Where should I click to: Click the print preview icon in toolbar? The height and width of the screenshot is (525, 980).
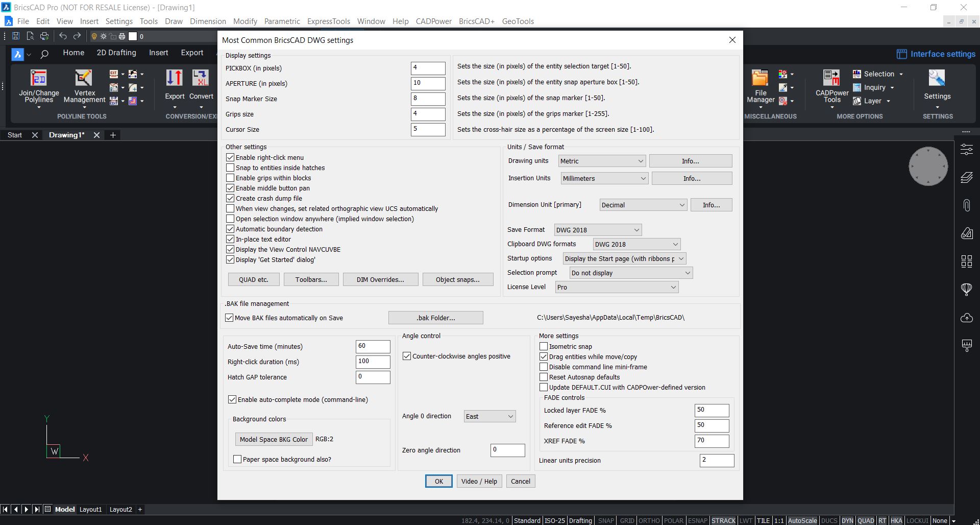tap(30, 36)
